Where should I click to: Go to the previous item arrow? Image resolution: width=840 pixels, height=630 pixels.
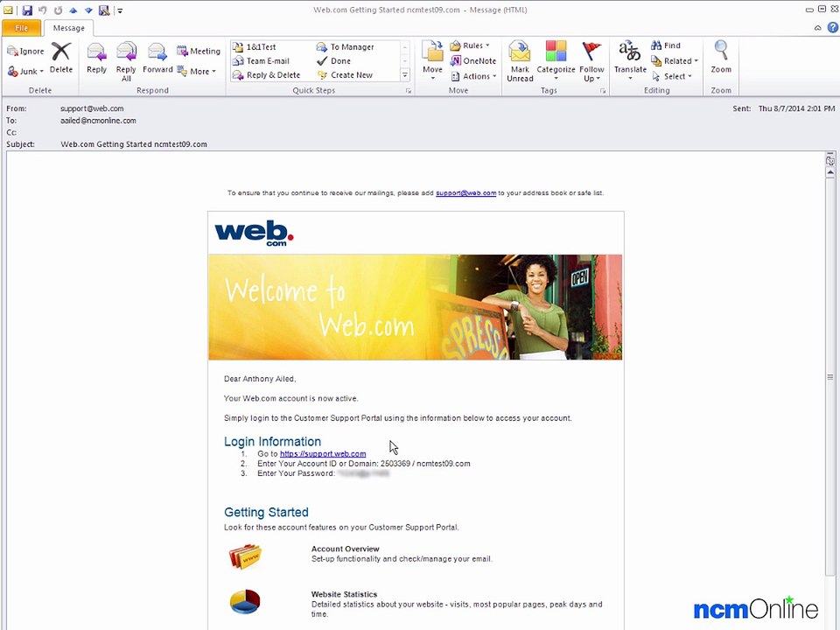click(x=73, y=10)
